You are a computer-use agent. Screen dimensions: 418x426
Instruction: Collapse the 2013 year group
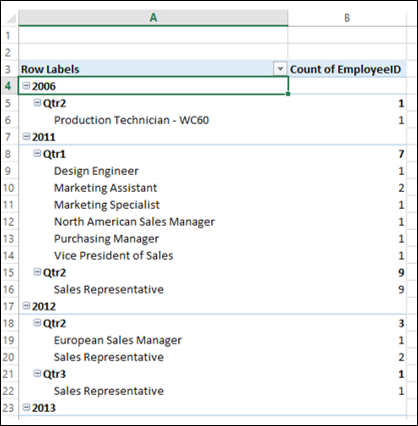coord(26,407)
